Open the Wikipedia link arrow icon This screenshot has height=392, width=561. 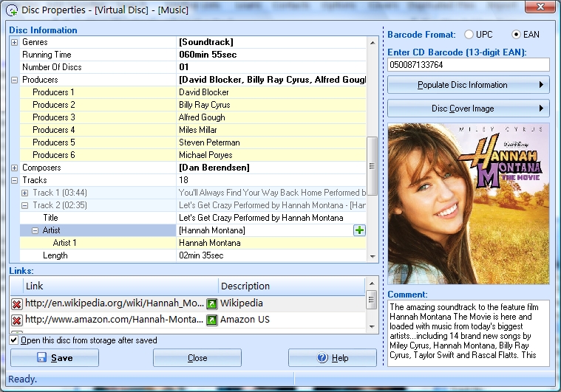tap(212, 303)
